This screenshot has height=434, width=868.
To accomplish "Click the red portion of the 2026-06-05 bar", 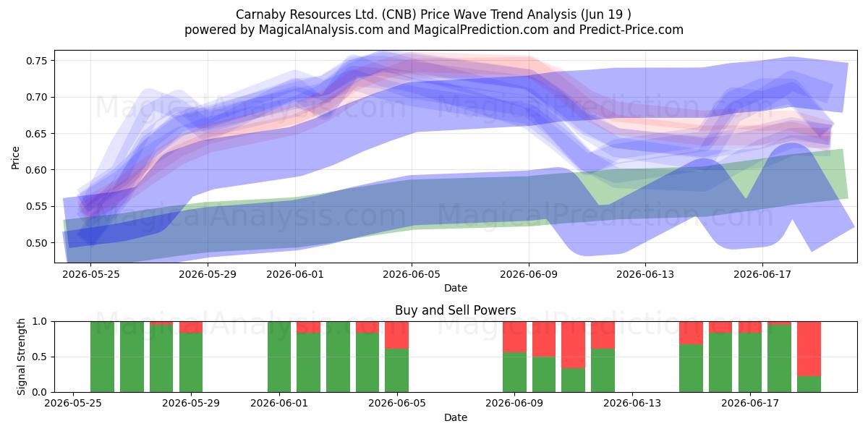I will pos(396,335).
